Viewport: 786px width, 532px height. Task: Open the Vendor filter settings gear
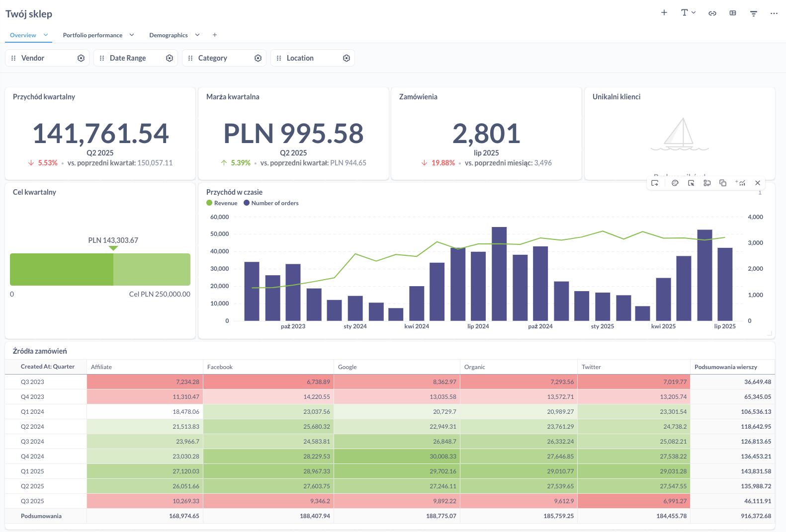(x=81, y=58)
